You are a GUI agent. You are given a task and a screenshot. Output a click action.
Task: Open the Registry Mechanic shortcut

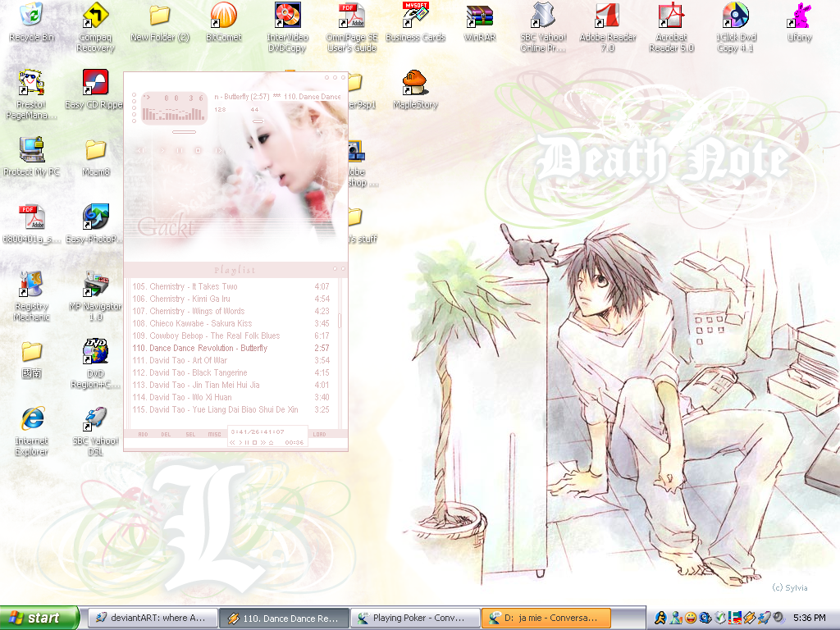point(32,296)
